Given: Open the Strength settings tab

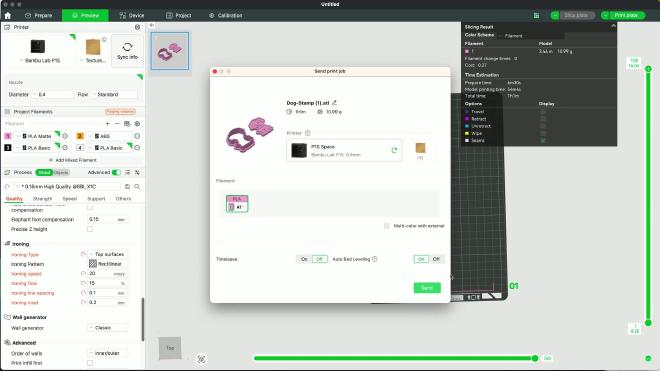Looking at the screenshot, I should point(42,199).
